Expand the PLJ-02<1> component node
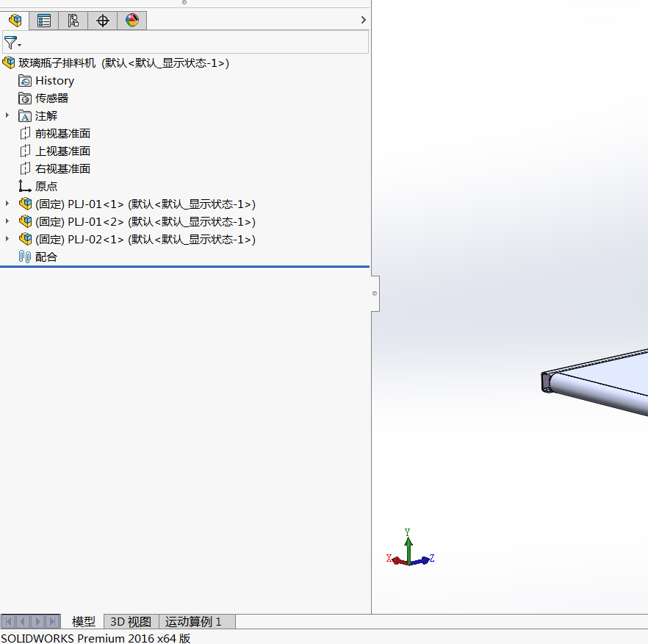The height and width of the screenshot is (644, 648). (7, 239)
